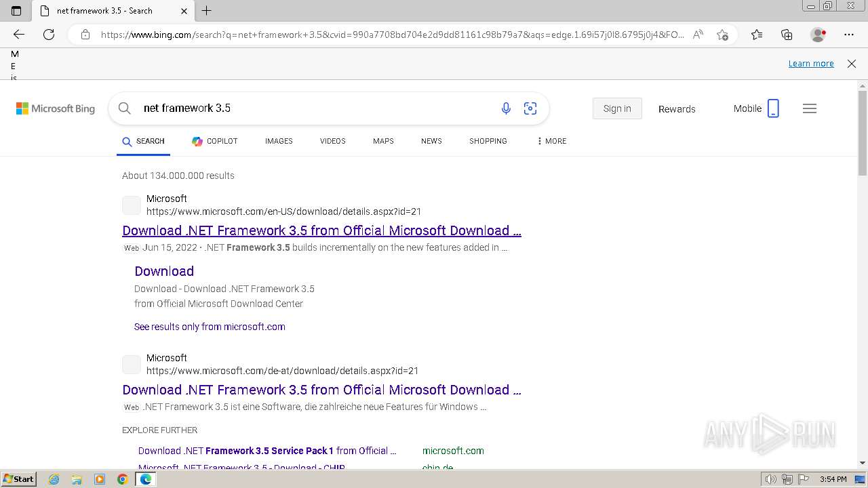Viewport: 868px width, 488px height.
Task: Launch Chrome from the taskbar
Action: 122,479
